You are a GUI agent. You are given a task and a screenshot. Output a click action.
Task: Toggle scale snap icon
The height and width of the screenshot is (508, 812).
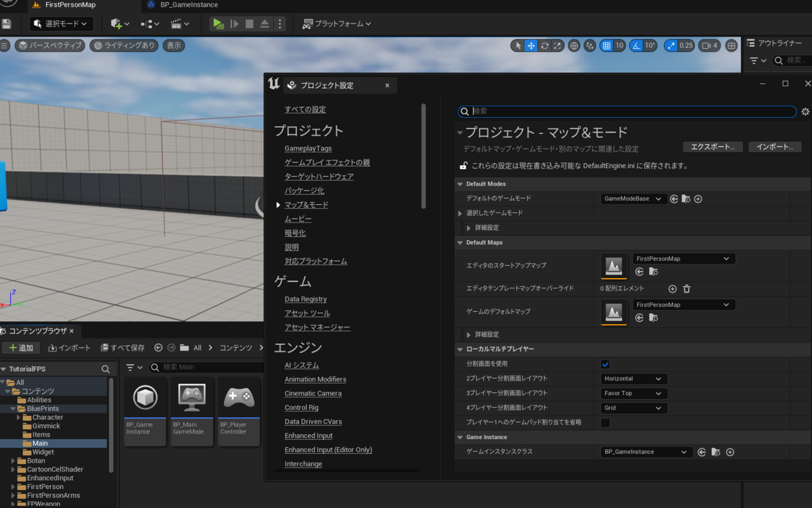[x=671, y=45]
